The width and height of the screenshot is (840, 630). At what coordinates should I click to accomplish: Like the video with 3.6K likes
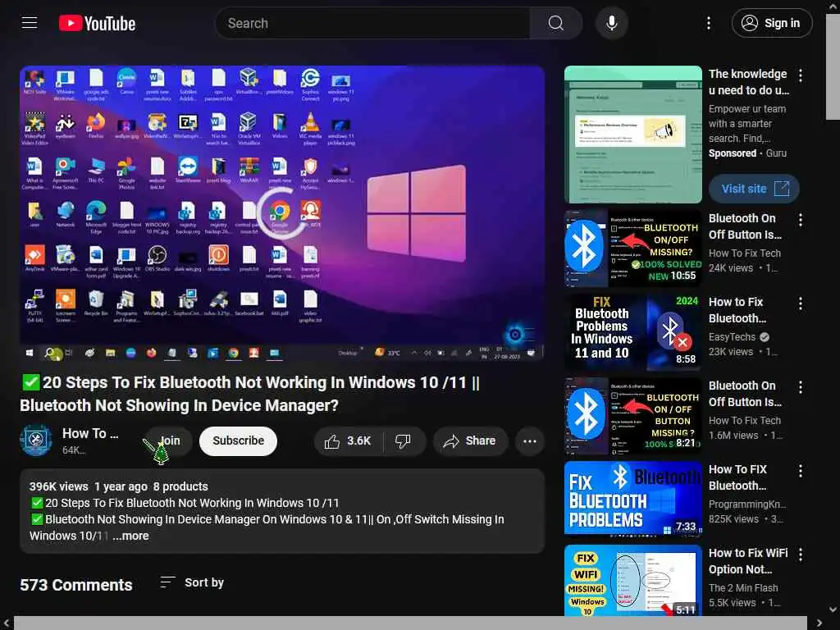tap(348, 441)
